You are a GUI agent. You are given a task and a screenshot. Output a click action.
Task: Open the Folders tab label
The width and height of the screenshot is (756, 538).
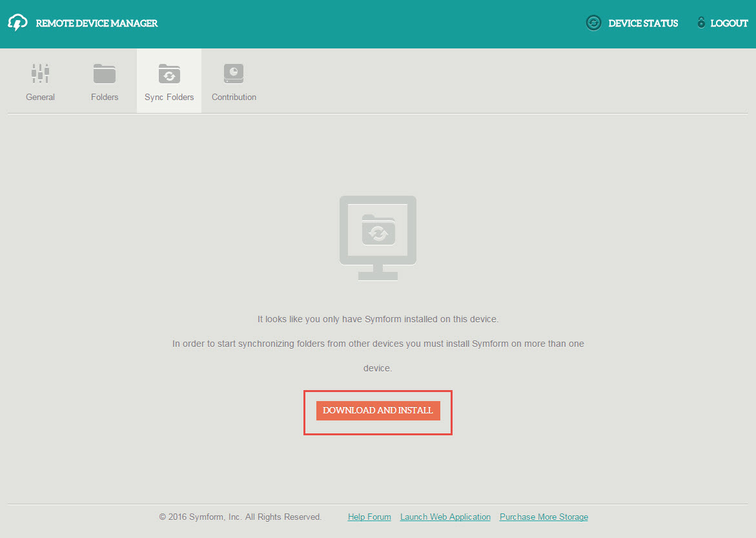tap(105, 97)
